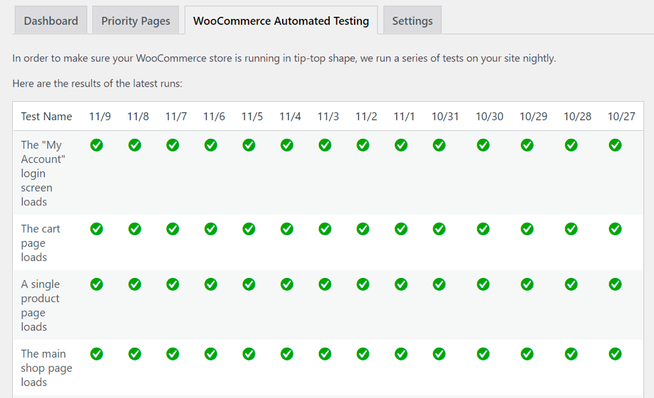Click the 10/29 checkmark for single product page
654x398 pixels.
(527, 284)
